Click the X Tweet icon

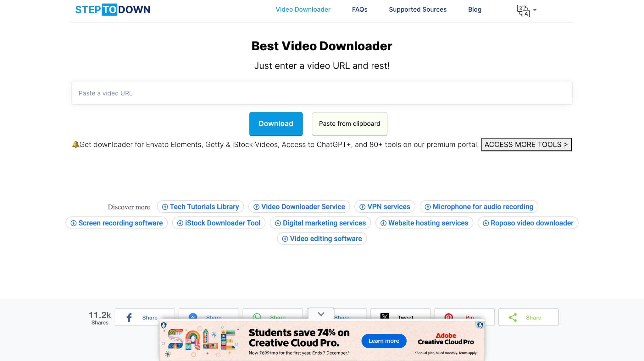(x=385, y=316)
